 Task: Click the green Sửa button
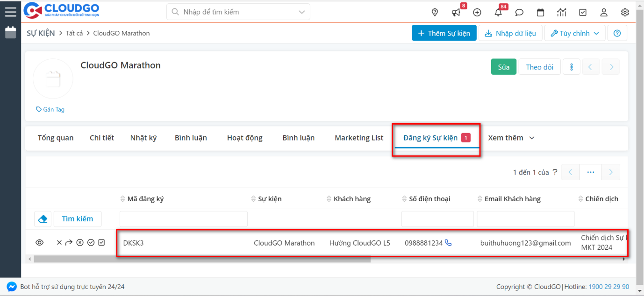click(503, 67)
